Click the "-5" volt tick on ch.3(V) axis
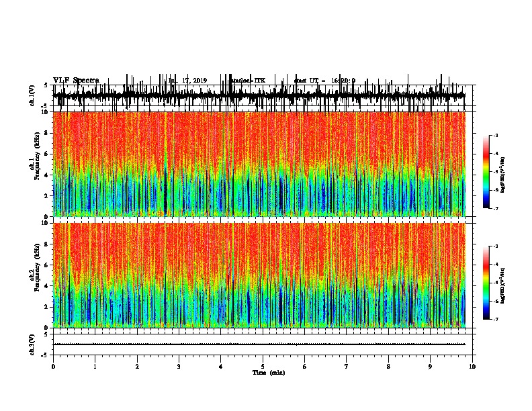 click(x=45, y=355)
